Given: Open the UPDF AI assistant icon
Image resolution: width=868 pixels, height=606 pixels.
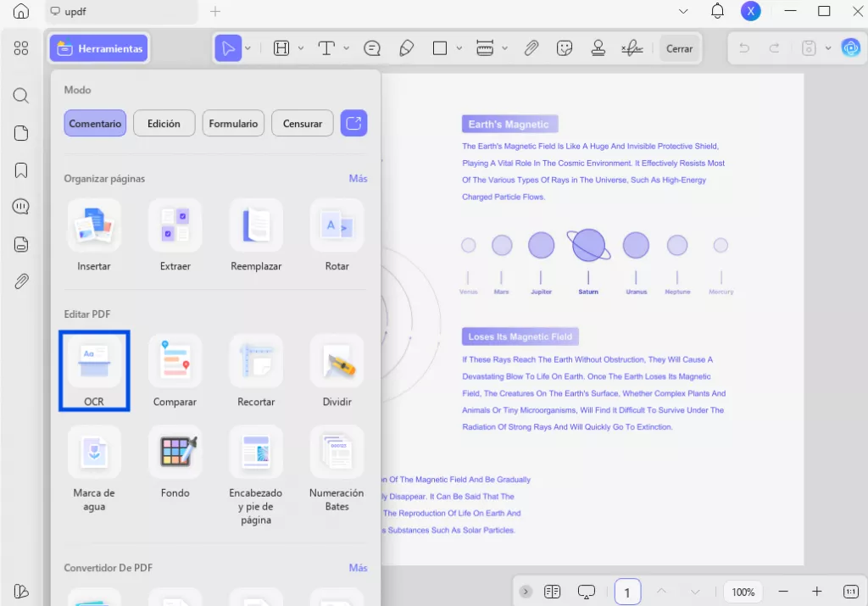Looking at the screenshot, I should 851,48.
